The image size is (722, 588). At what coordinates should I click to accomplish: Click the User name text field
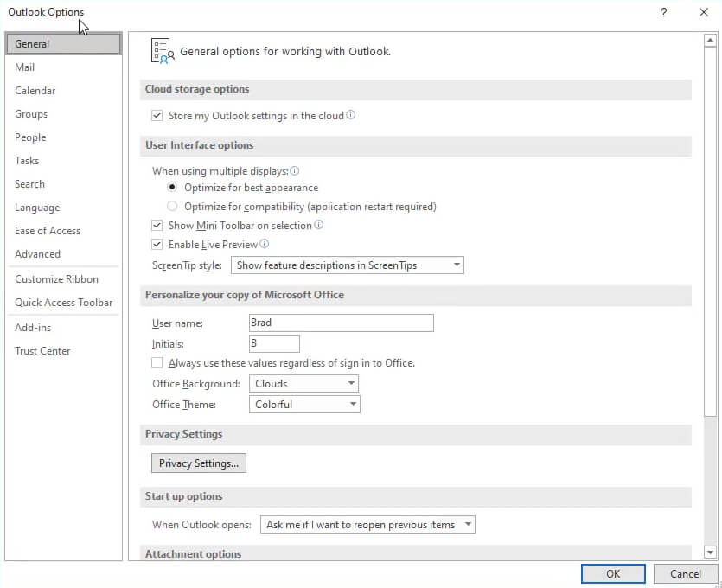coord(341,323)
